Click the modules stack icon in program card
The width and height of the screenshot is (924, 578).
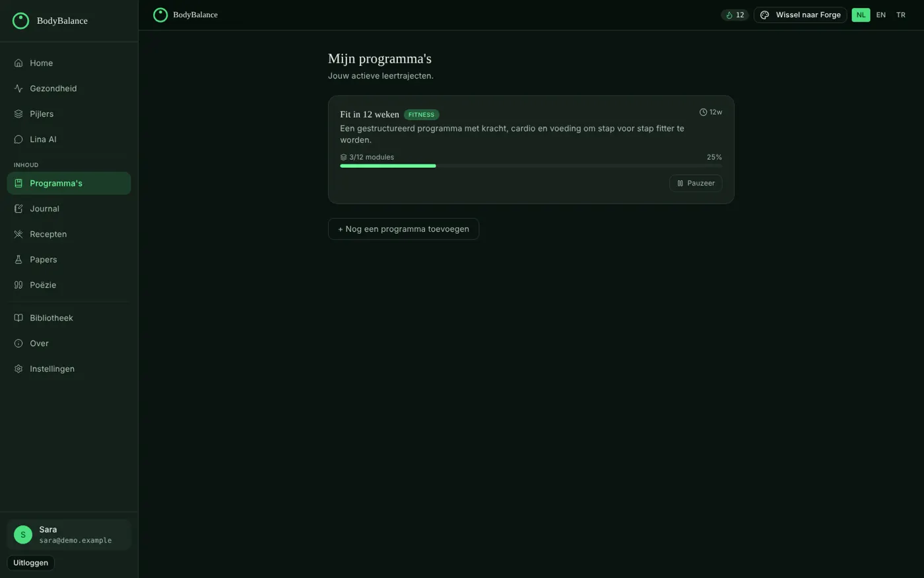pyautogui.click(x=343, y=157)
